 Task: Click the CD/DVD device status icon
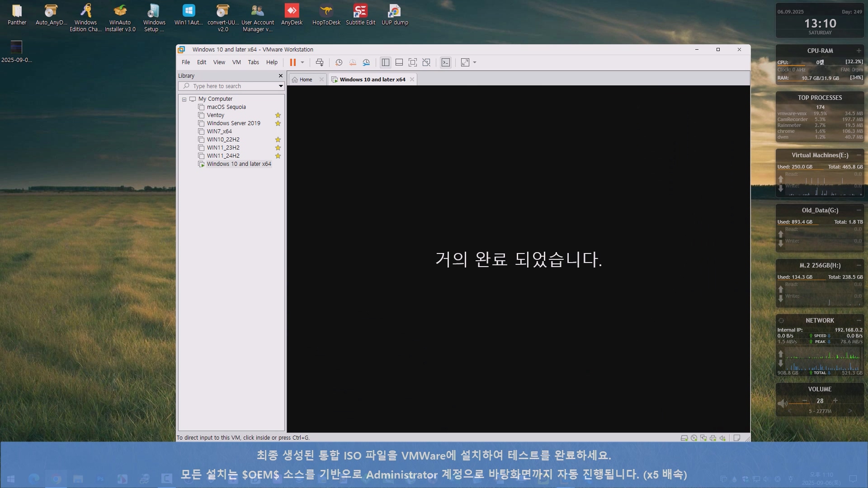694,438
